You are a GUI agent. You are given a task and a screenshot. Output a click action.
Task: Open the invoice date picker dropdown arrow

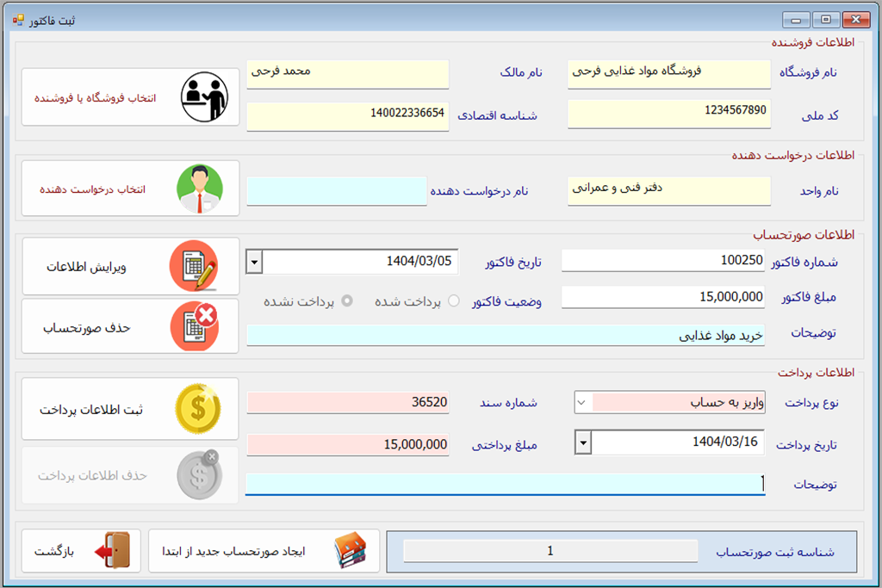click(254, 261)
